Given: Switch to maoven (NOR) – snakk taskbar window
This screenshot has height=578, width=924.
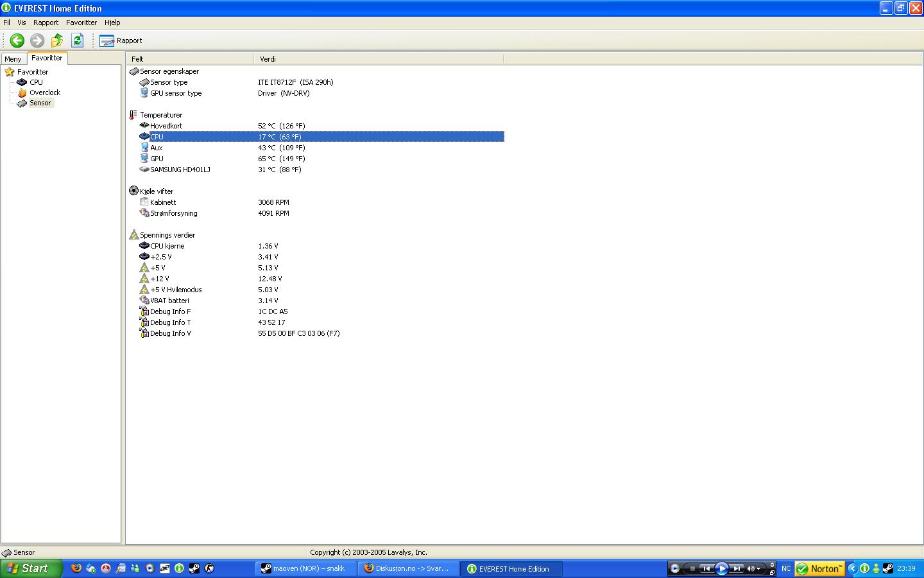Looking at the screenshot, I should pos(306,568).
